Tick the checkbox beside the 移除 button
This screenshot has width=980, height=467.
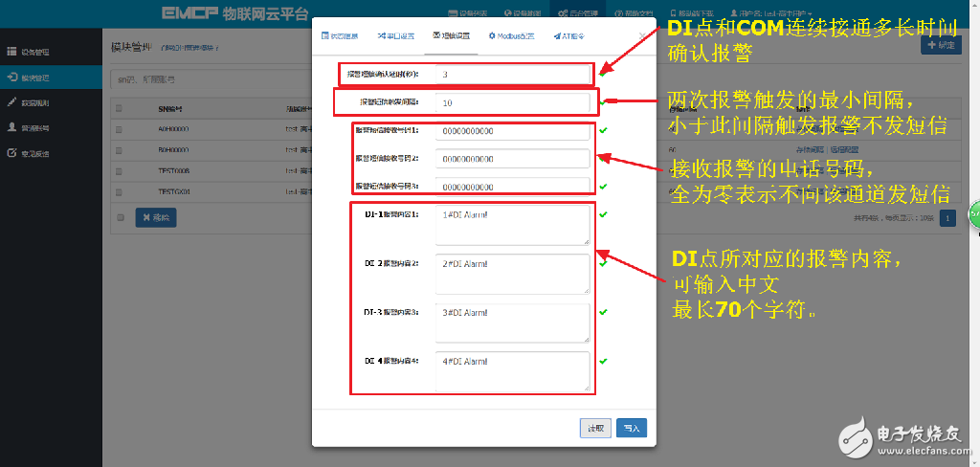point(121,217)
